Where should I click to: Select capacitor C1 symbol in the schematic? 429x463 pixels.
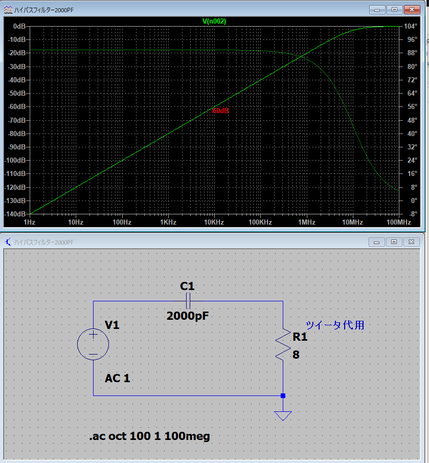click(x=188, y=301)
